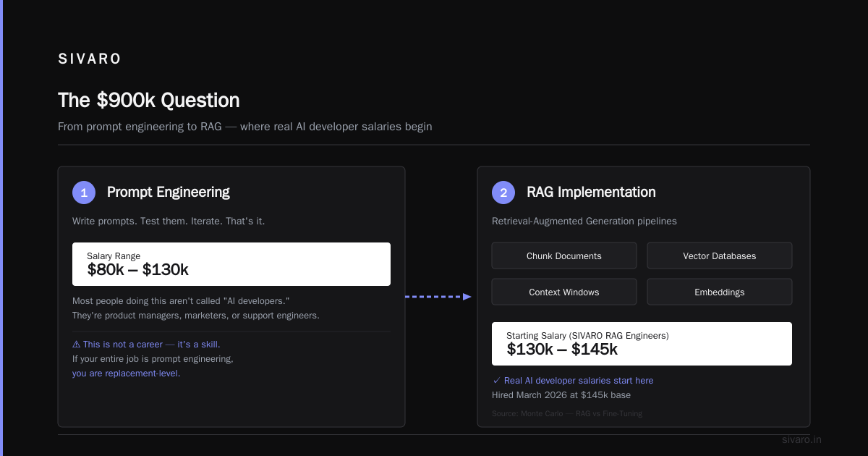Image resolution: width=868 pixels, height=456 pixels.
Task: Click the "Prompt Engineering" card title
Action: click(x=169, y=193)
